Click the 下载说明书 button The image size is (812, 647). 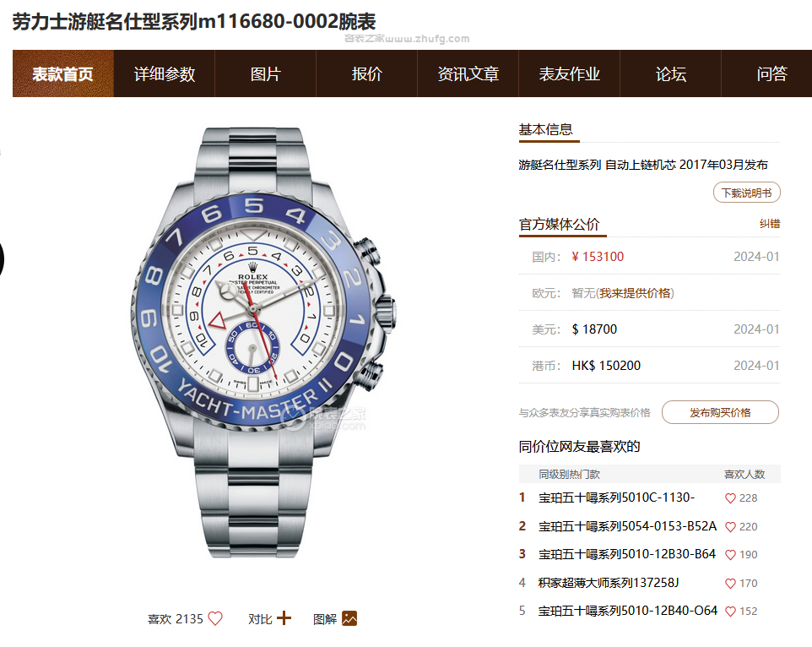point(747,193)
